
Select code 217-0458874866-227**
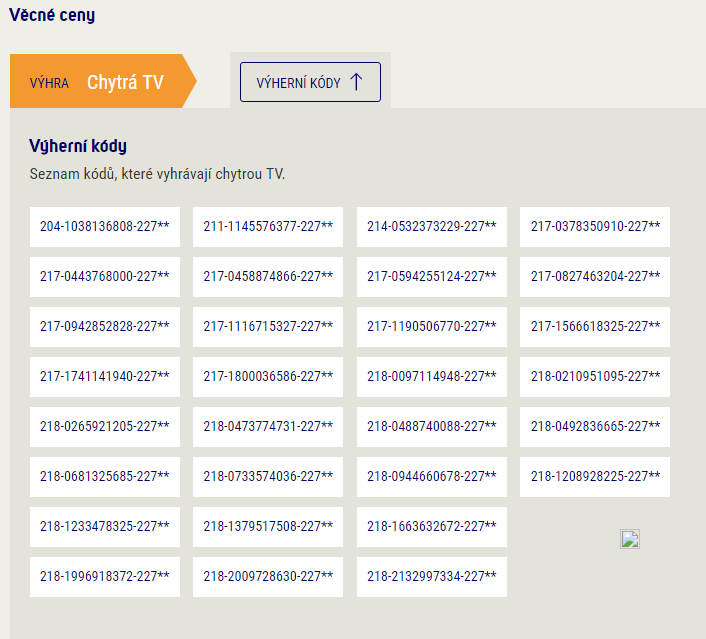268,277
